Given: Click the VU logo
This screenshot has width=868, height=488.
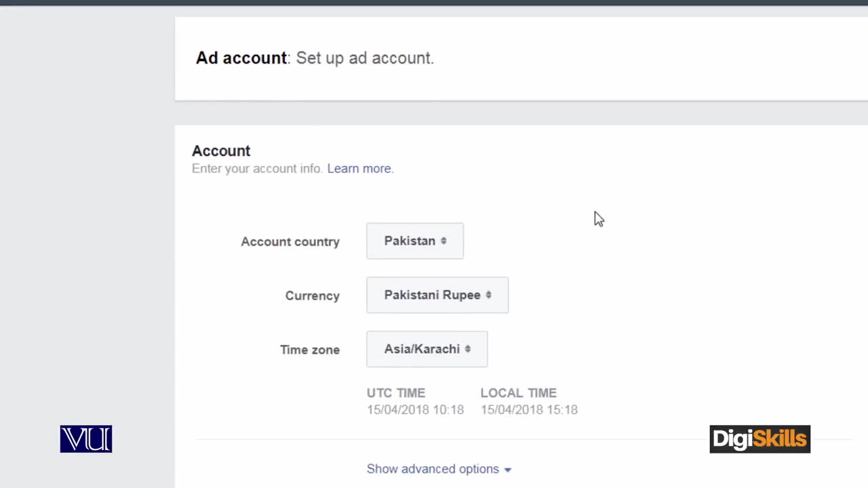Looking at the screenshot, I should click(x=86, y=439).
